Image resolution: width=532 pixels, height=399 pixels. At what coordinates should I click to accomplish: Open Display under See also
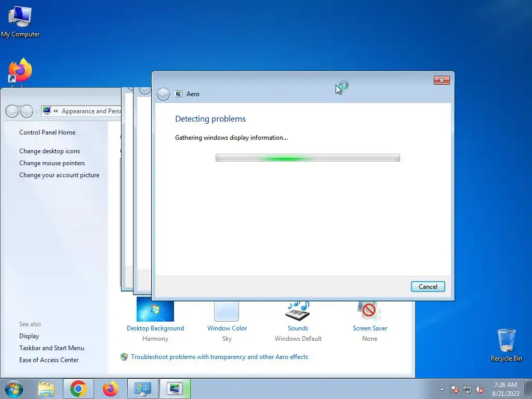pyautogui.click(x=29, y=336)
